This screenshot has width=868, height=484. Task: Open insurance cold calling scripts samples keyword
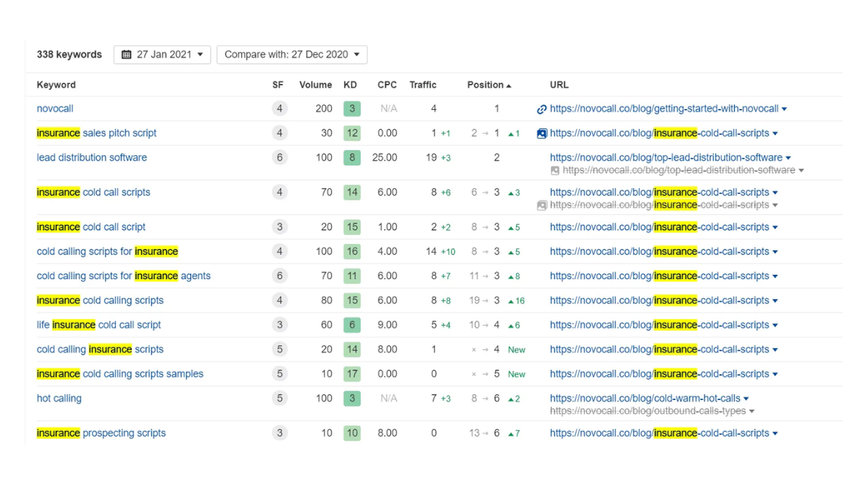tap(120, 373)
